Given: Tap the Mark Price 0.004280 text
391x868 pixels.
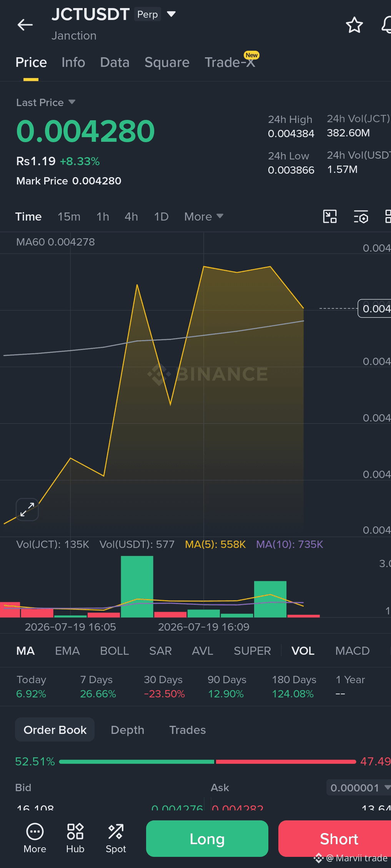Looking at the screenshot, I should [x=69, y=181].
